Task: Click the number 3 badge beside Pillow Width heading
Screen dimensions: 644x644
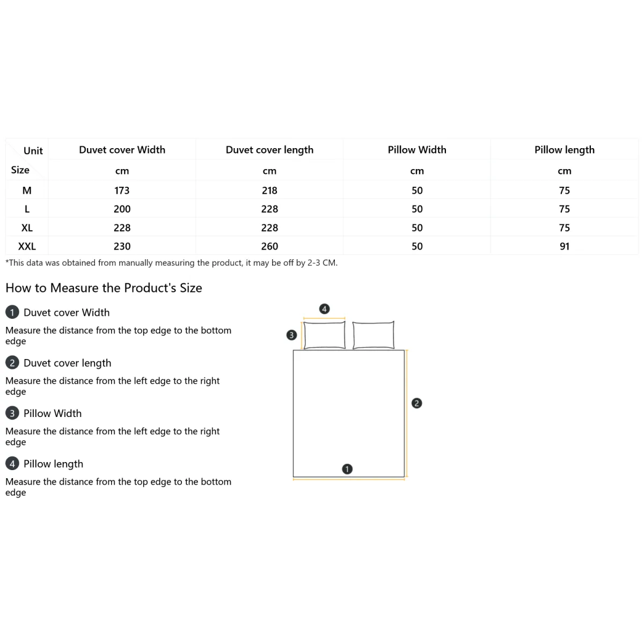Action: pyautogui.click(x=12, y=413)
